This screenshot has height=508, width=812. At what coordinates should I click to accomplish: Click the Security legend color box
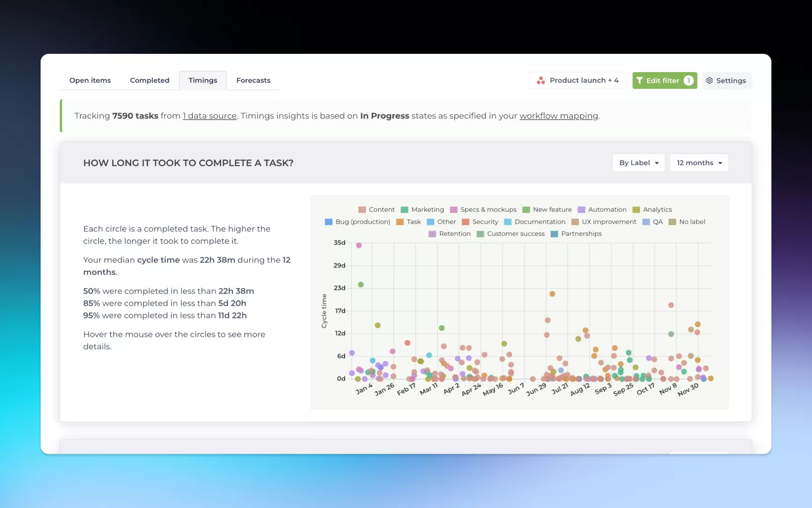click(465, 221)
